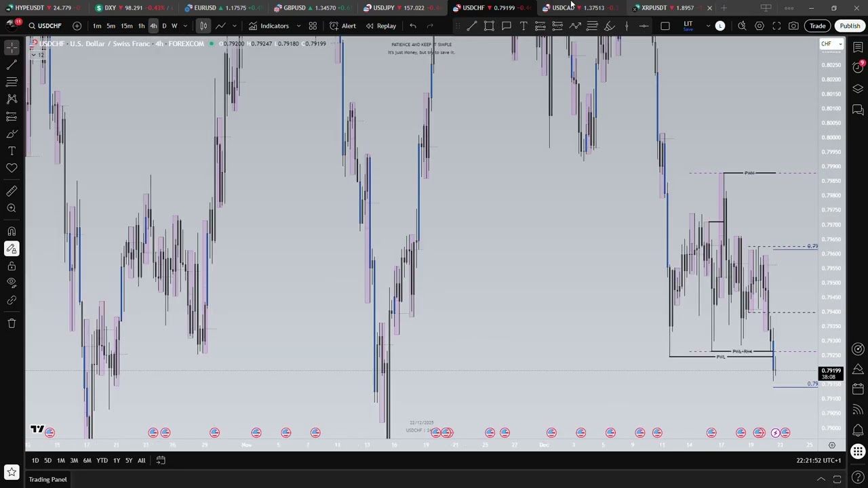Switch to 1m timeframe

(97, 26)
